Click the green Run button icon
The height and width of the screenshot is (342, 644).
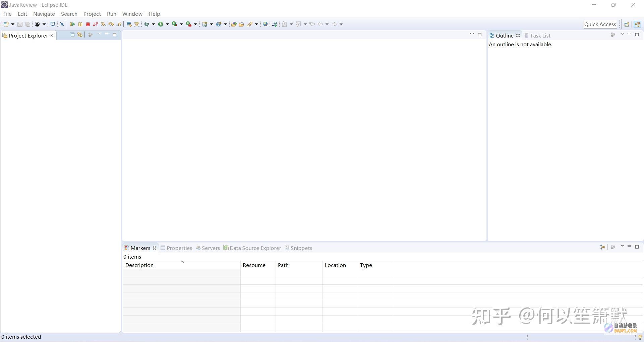[x=161, y=24]
